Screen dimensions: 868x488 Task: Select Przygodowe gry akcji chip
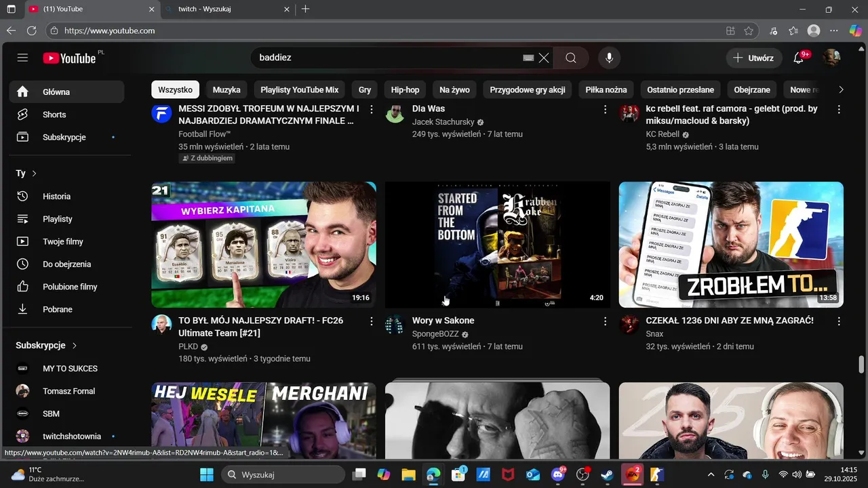(528, 89)
